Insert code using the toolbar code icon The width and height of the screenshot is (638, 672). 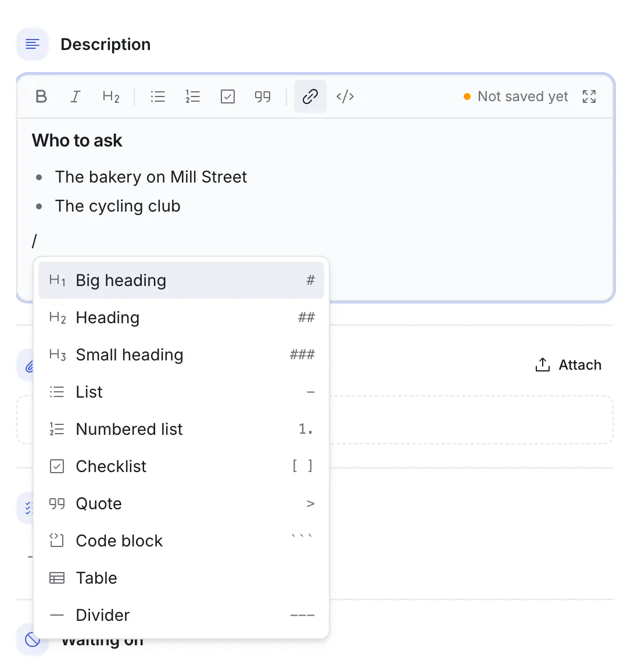coord(345,96)
